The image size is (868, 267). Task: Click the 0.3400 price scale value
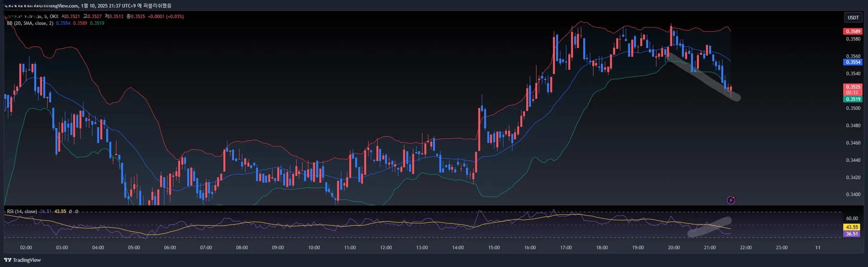click(853, 195)
